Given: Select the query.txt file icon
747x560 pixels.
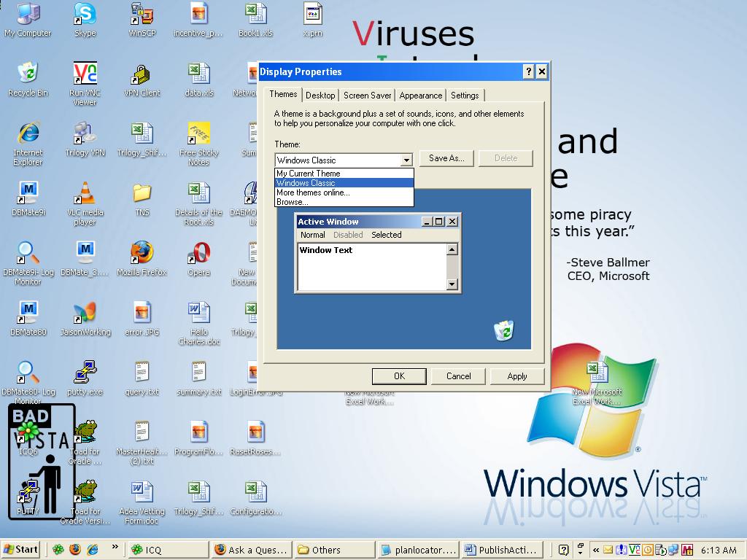Looking at the screenshot, I should click(x=142, y=378).
